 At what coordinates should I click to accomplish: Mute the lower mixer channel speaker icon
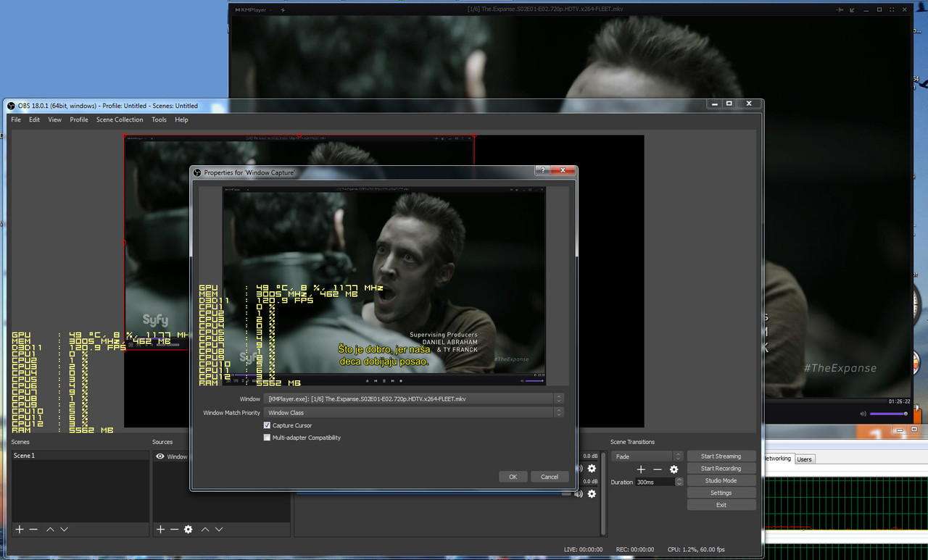(579, 493)
